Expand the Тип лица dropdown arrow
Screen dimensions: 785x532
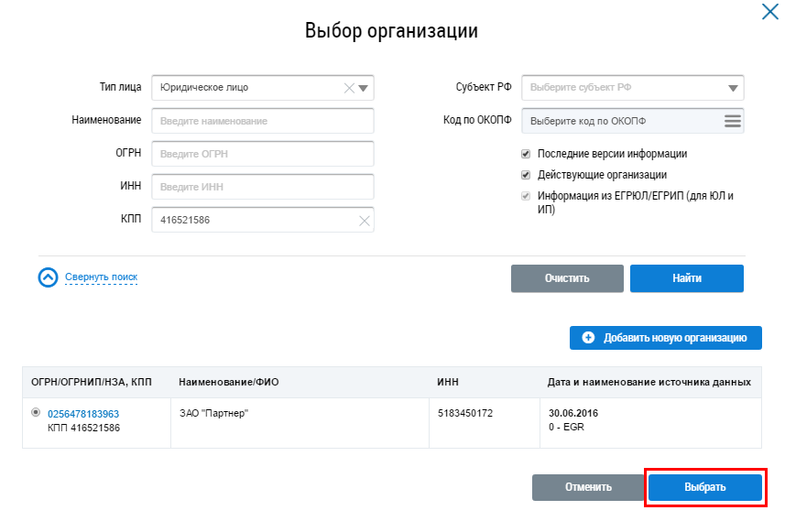click(364, 88)
